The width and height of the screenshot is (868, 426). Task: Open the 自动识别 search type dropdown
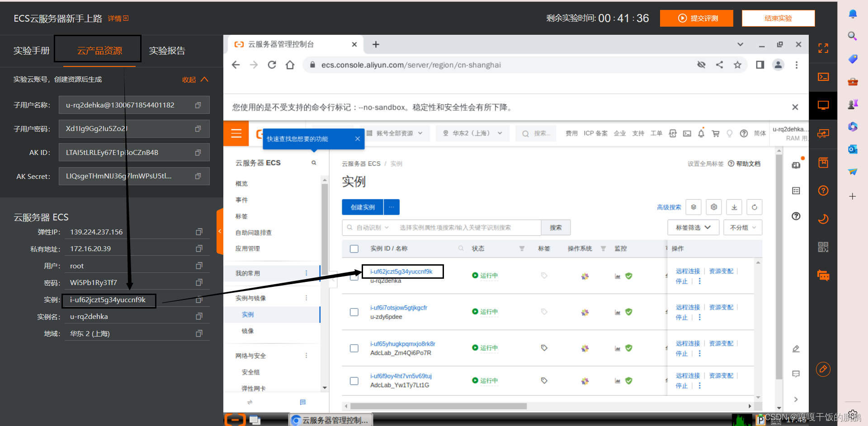click(x=373, y=227)
